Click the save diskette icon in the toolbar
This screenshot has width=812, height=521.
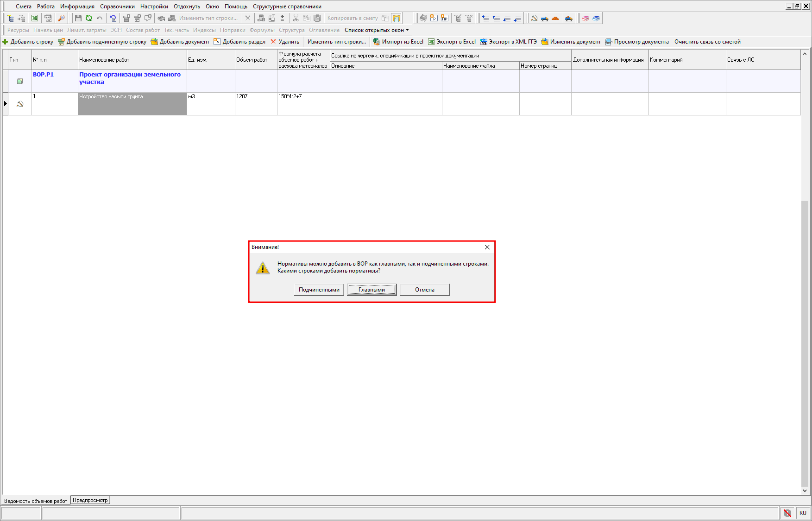tap(78, 18)
